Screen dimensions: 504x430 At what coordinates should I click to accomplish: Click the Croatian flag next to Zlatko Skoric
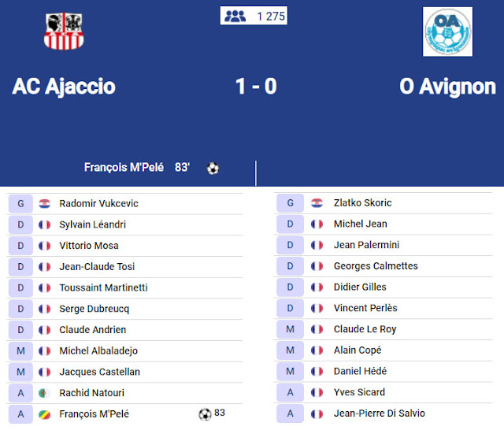[317, 203]
